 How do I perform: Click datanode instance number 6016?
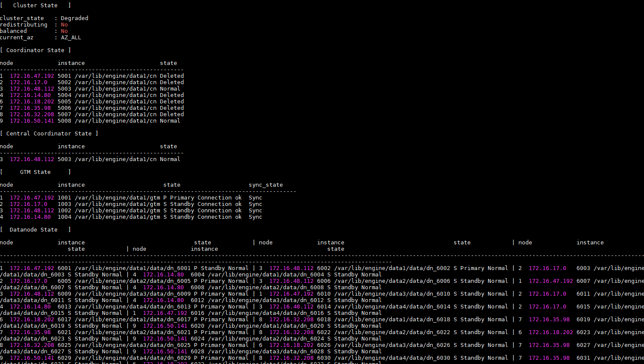point(198,313)
